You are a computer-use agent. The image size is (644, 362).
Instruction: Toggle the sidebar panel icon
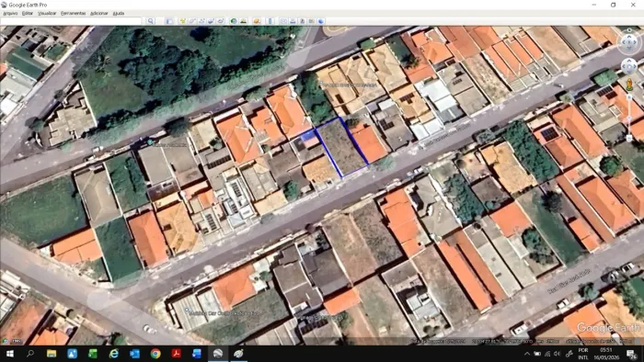tap(169, 21)
